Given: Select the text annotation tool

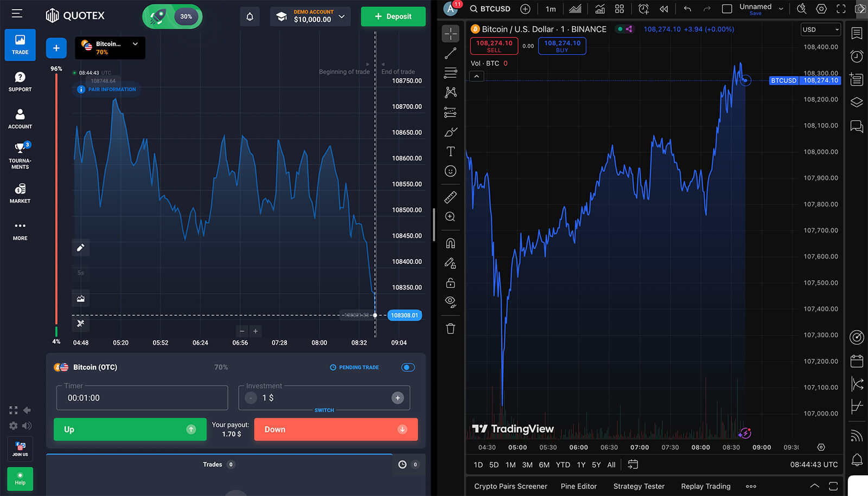Looking at the screenshot, I should point(450,151).
